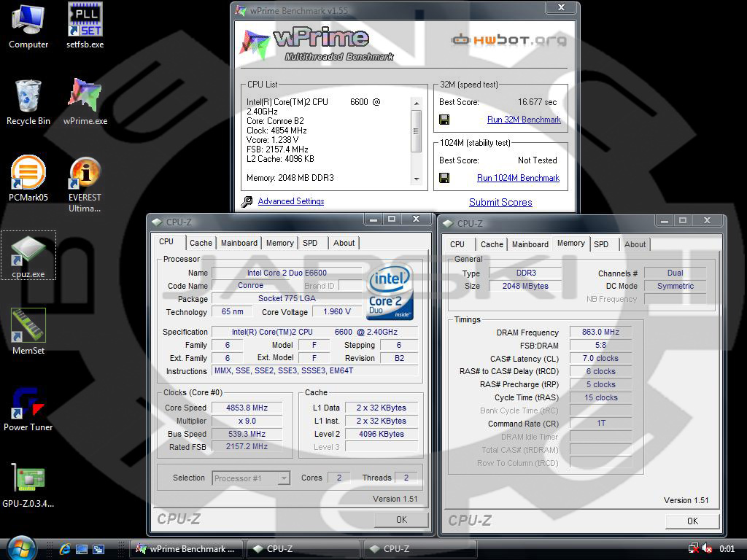The height and width of the screenshot is (560, 747).
Task: Open the Computer desktop icon
Action: [28, 26]
